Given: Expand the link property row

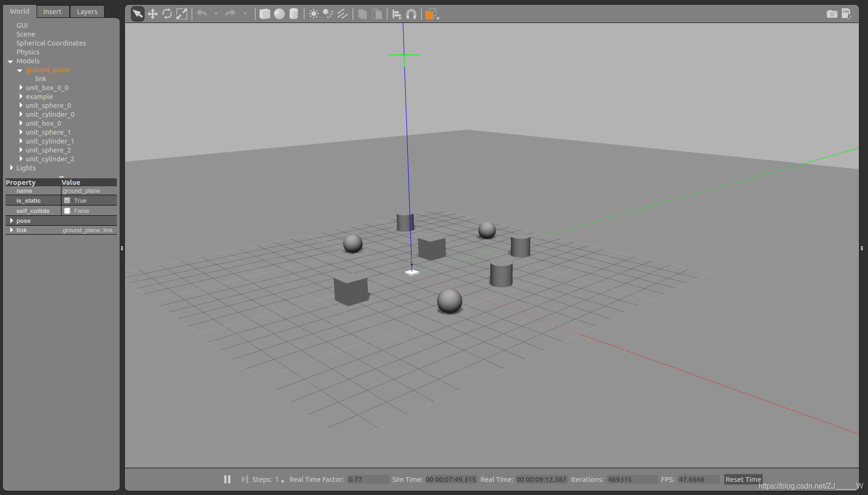Looking at the screenshot, I should (11, 230).
